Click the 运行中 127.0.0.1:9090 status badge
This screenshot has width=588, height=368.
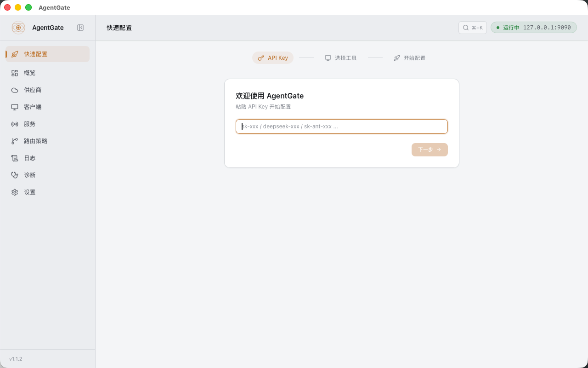534,28
